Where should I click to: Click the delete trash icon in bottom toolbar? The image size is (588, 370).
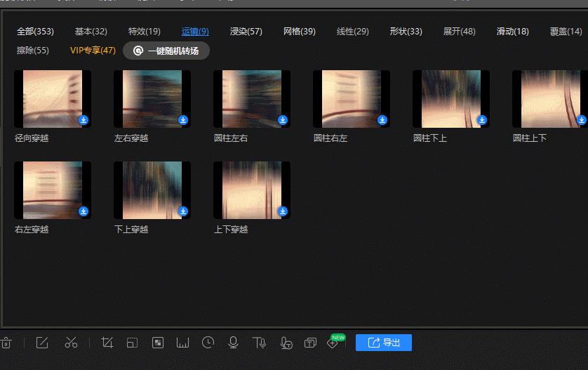point(6,343)
